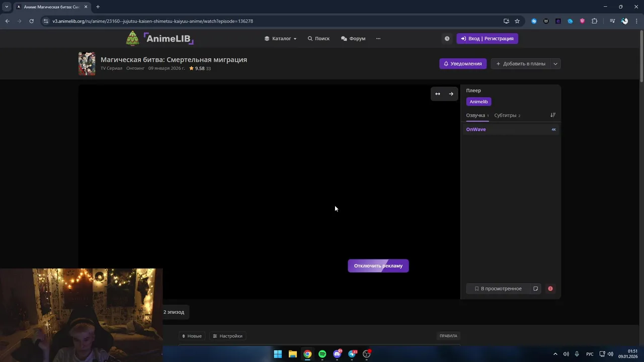Click Вход | Регистрация button

click(487, 38)
